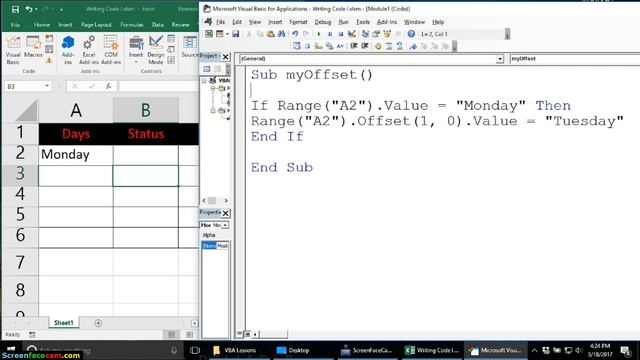Toggle Design Mode icon in VBA toolbar
Viewport: 640px width, 360px height.
point(351,34)
